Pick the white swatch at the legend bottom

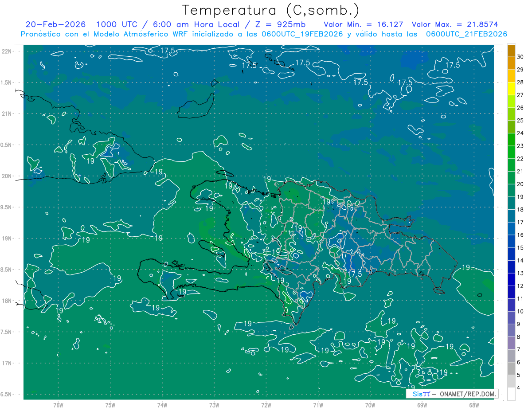click(511, 394)
